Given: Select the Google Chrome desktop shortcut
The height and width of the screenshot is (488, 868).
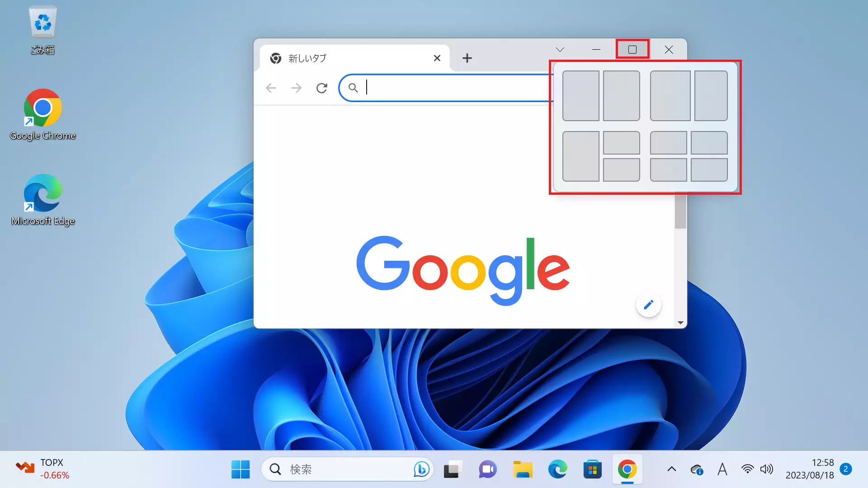Looking at the screenshot, I should click(42, 115).
